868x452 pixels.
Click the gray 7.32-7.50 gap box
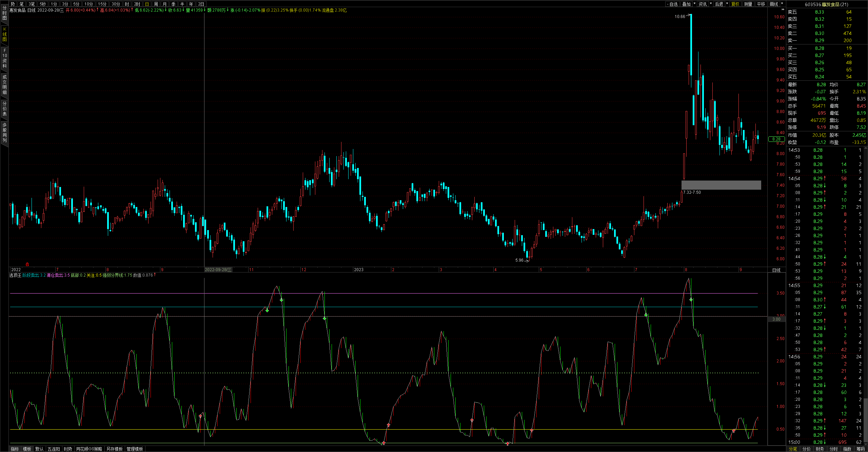pyautogui.click(x=721, y=185)
